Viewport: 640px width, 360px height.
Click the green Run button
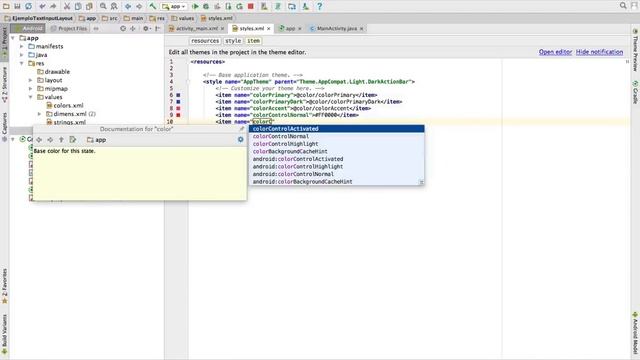pyautogui.click(x=195, y=6)
